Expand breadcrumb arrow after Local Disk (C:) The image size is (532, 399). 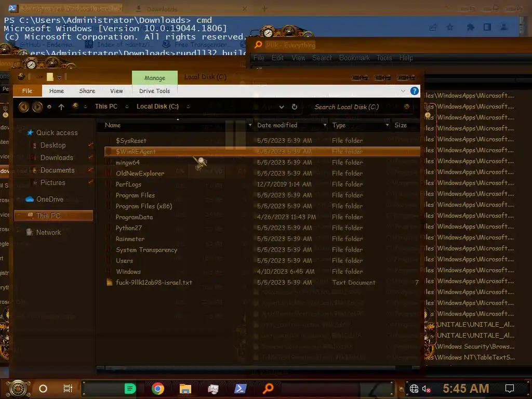188,107
